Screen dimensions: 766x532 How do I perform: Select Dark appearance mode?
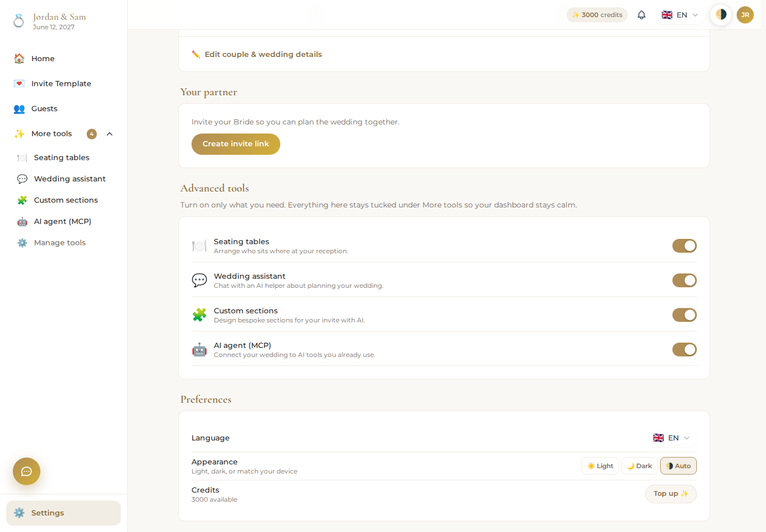(x=639, y=466)
